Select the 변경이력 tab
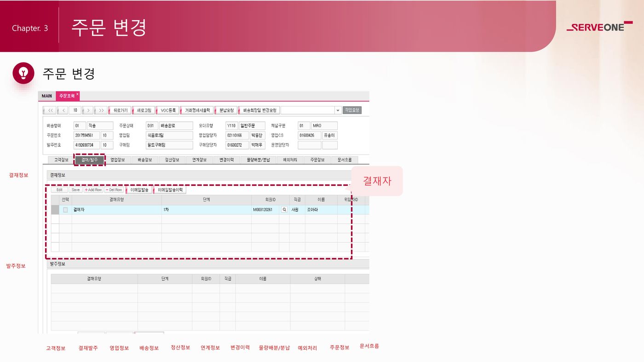644x362 pixels. 227,160
